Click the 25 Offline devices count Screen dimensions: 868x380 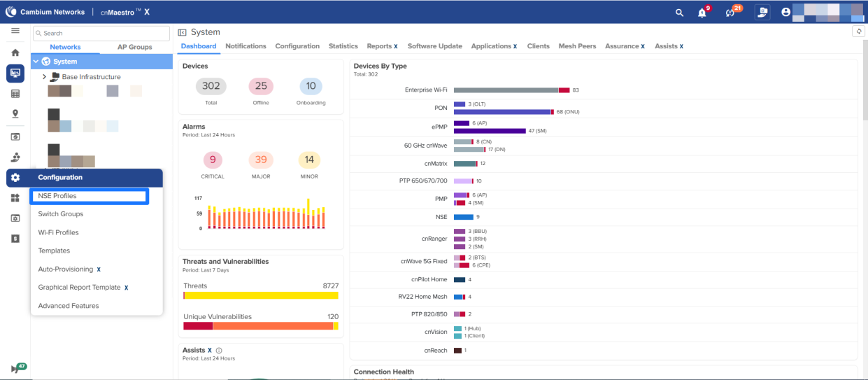(x=261, y=86)
